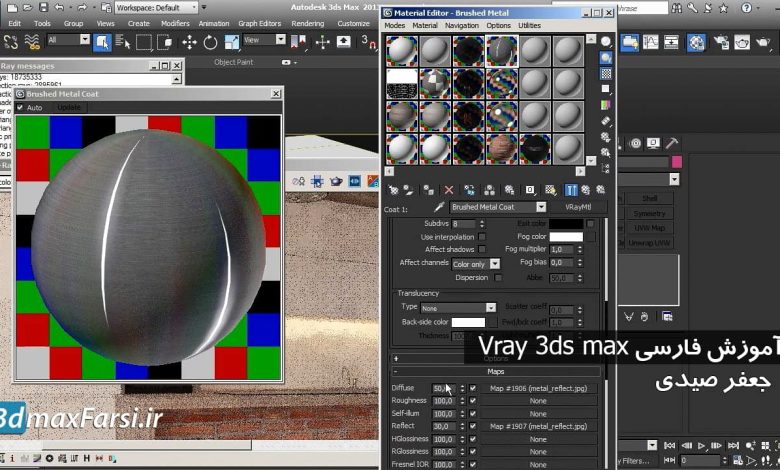Click Show Shaded Material in Viewport icon
The height and width of the screenshot is (470, 780).
point(550,190)
